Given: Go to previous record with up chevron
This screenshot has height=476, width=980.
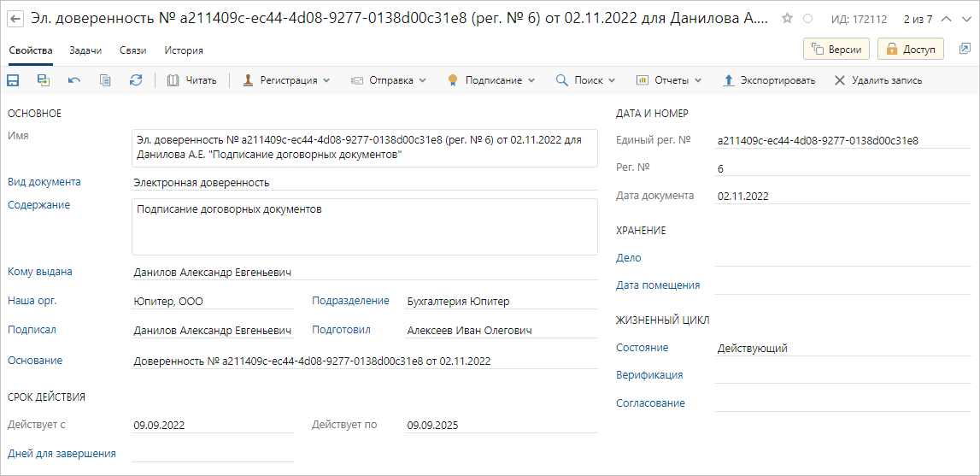Looking at the screenshot, I should coord(946,19).
